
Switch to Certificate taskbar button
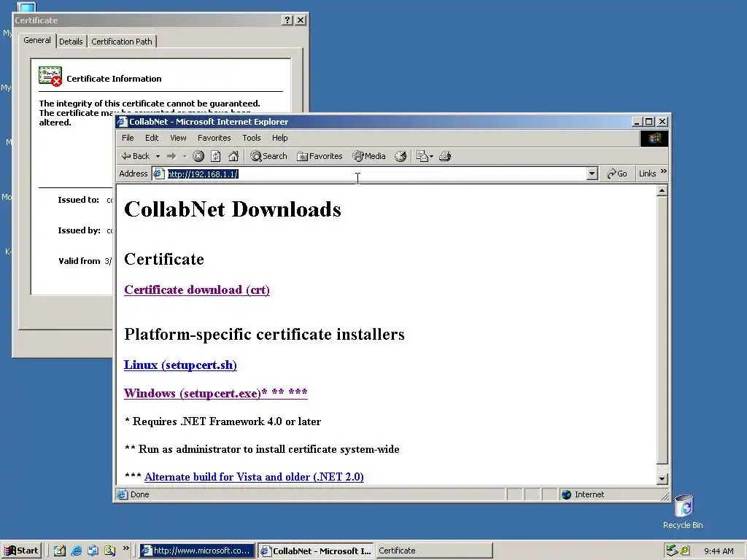pyautogui.click(x=434, y=551)
